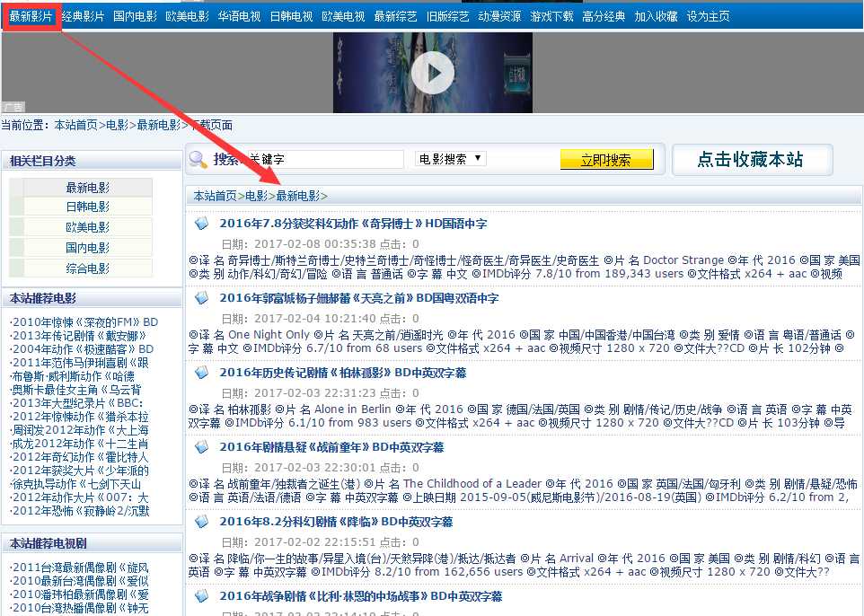Open recommended film 2012年恐怖《寂静岭2/沉默

click(79, 511)
